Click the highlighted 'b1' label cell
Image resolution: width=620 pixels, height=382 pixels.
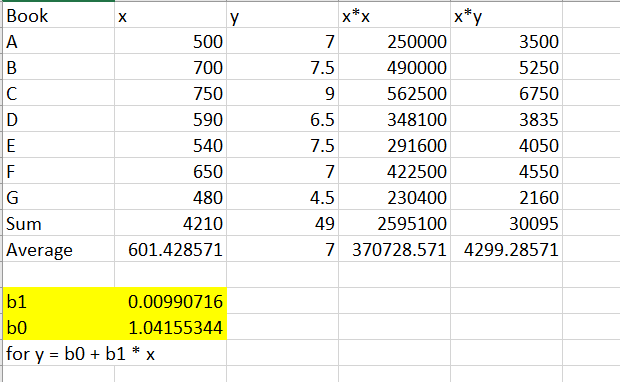59,301
